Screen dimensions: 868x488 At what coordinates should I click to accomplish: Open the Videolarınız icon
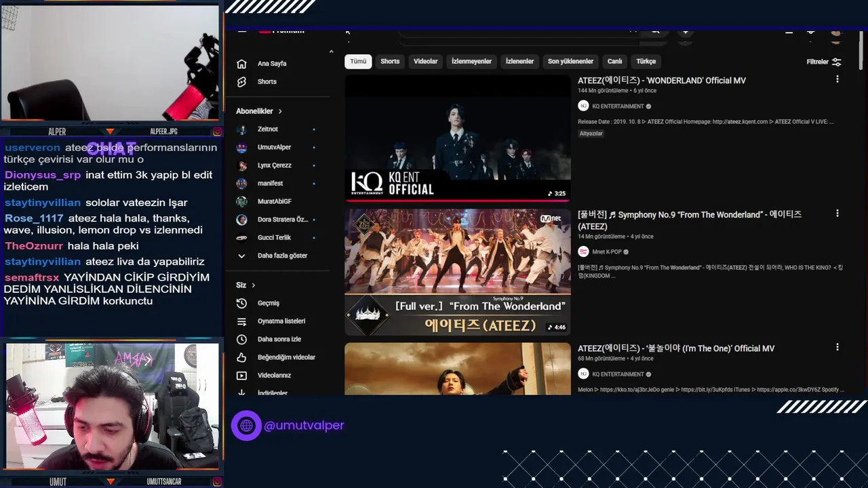[x=241, y=375]
